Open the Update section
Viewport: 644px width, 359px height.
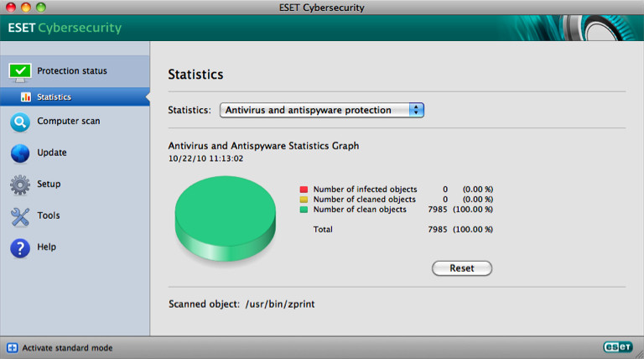pos(75,153)
